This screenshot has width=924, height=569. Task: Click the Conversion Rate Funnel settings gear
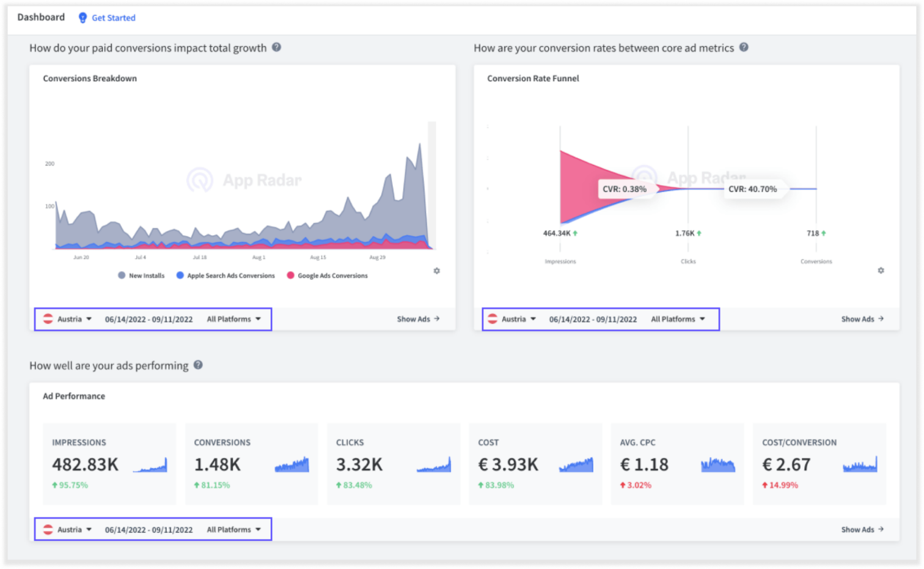pos(881,270)
